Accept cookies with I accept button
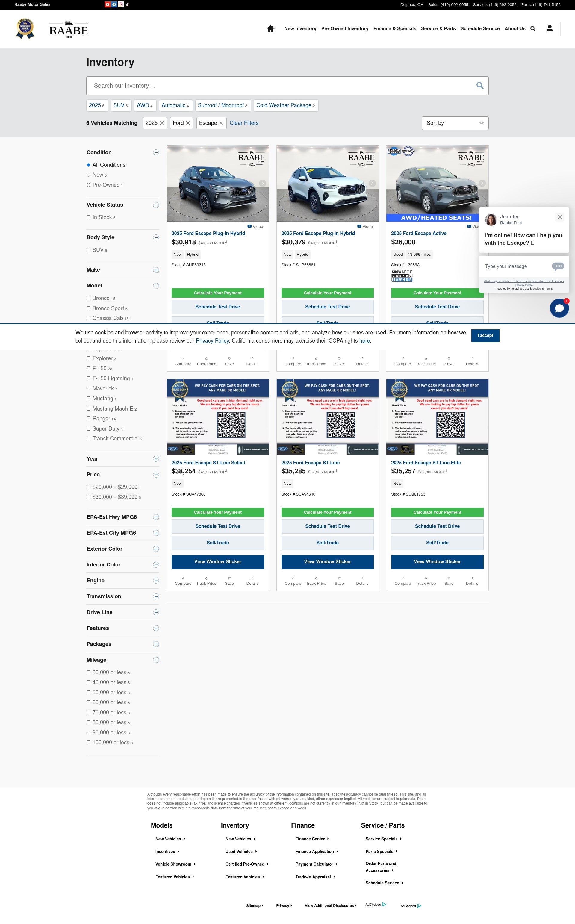 [485, 336]
